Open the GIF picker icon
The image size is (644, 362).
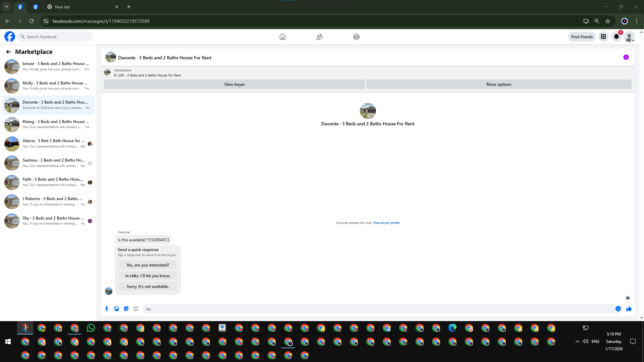point(136,309)
